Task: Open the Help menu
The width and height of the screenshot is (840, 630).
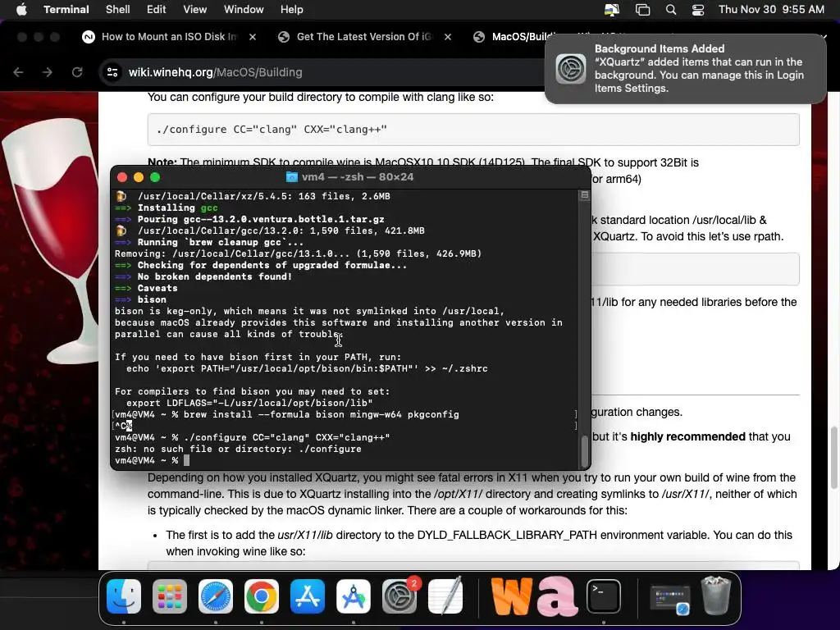Action: click(x=291, y=9)
